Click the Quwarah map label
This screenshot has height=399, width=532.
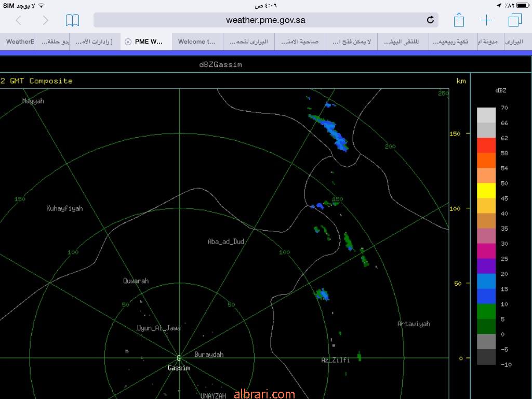point(136,281)
